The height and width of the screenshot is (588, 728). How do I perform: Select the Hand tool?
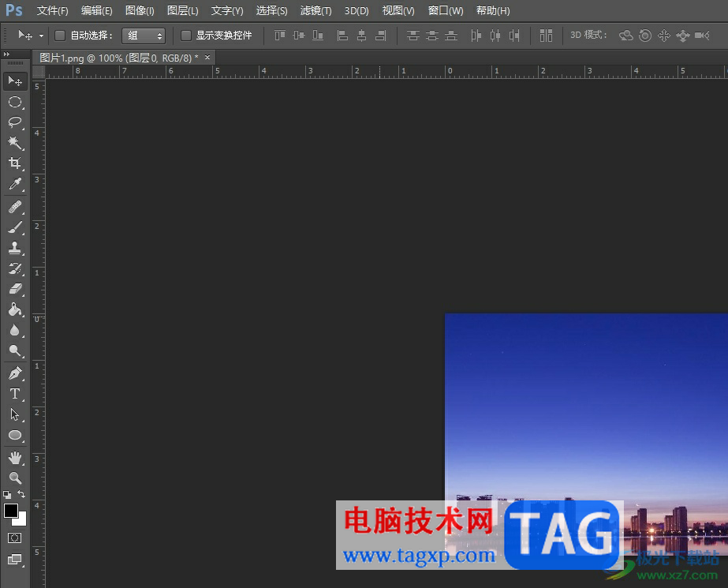[15, 458]
